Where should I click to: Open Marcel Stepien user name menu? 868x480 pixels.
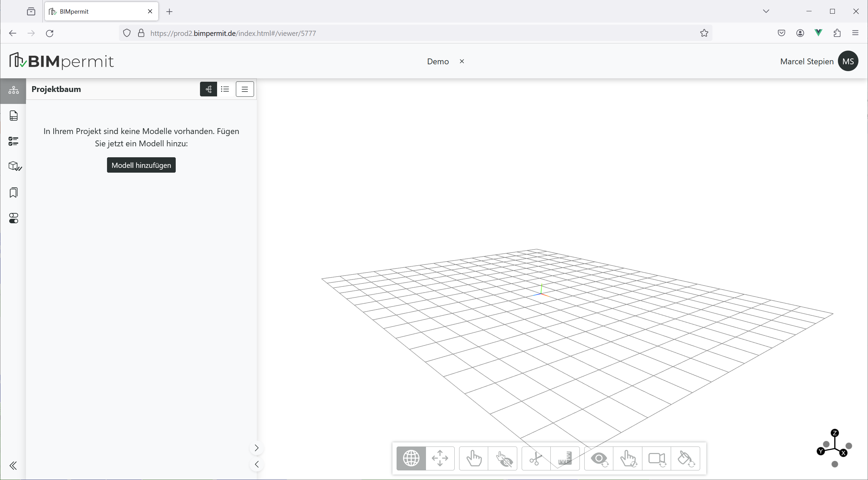[807, 62]
